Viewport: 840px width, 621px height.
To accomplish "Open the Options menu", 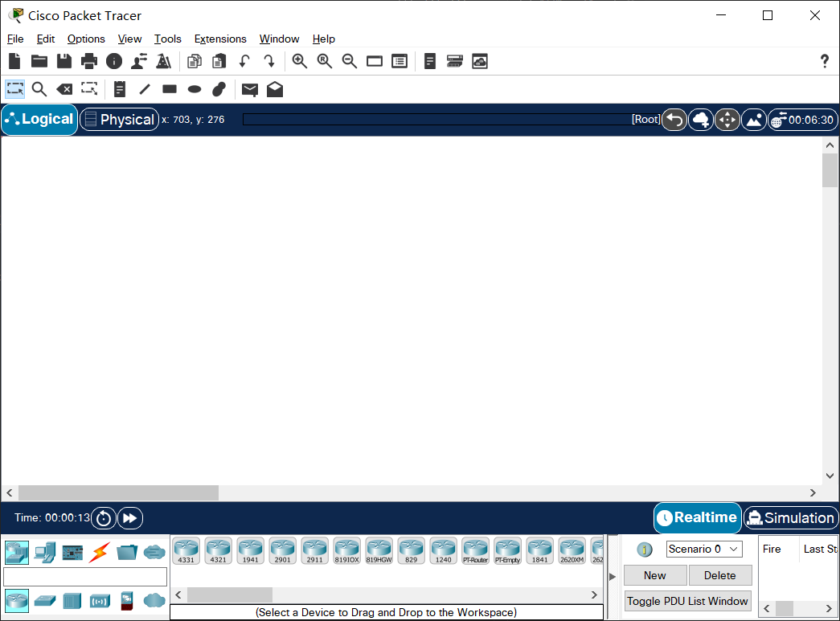I will [86, 39].
